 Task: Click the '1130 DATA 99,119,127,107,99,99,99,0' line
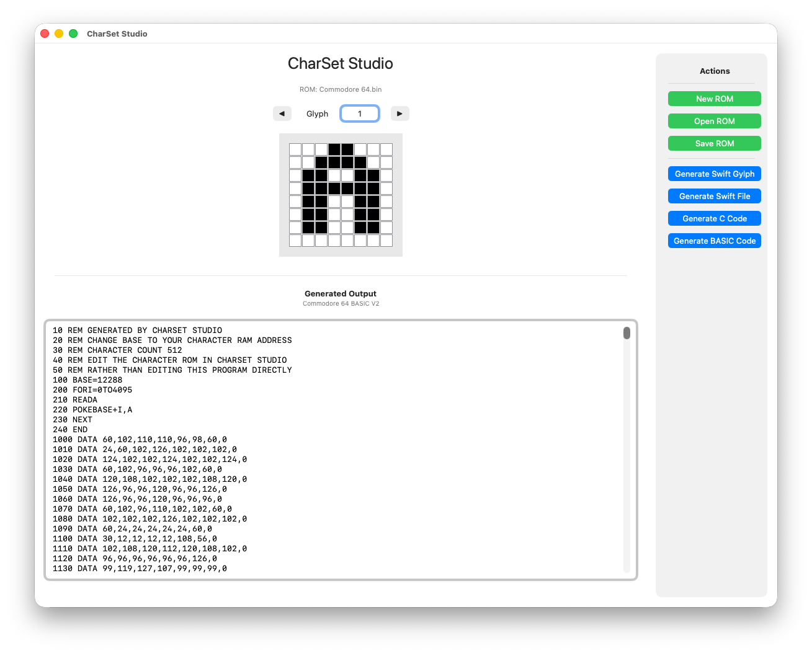click(x=140, y=569)
